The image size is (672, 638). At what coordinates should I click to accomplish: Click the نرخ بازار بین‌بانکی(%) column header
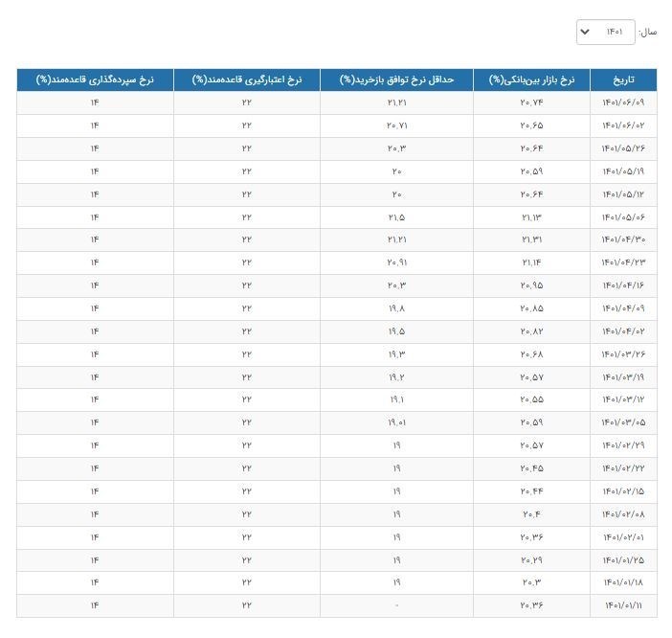531,80
